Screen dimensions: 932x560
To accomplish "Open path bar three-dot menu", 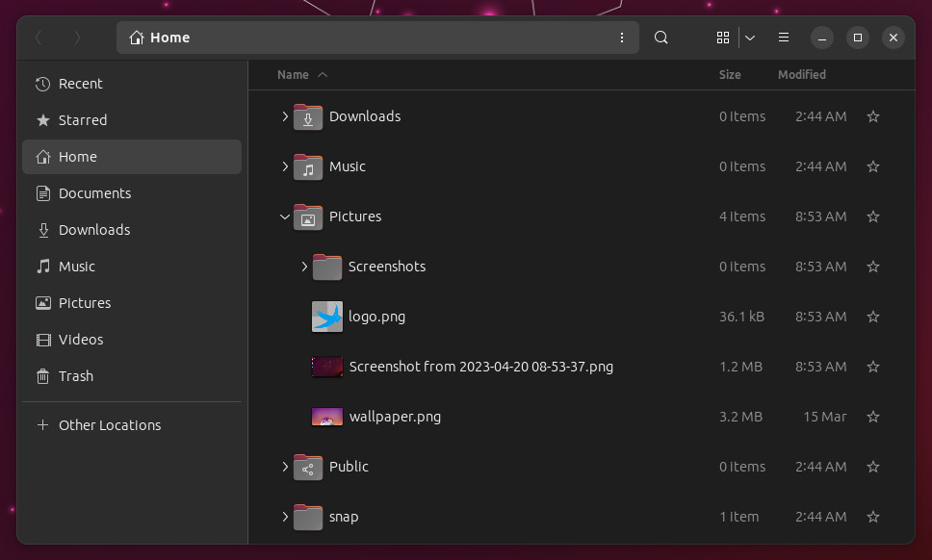I will pos(622,38).
